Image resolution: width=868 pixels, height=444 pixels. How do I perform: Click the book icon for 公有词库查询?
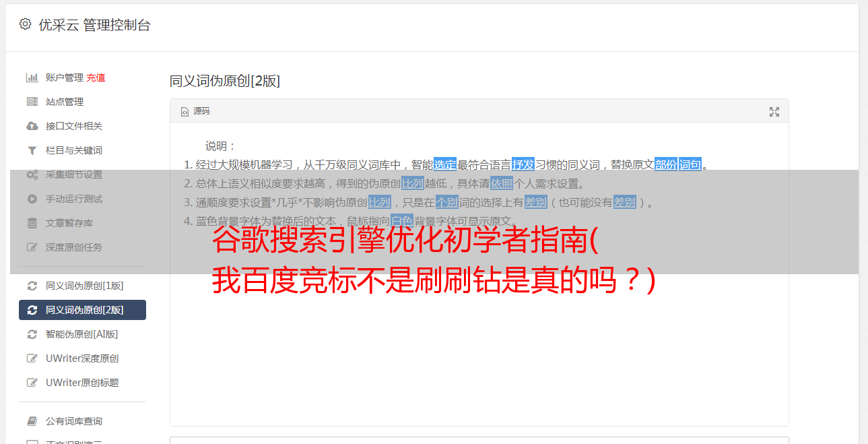(x=32, y=421)
